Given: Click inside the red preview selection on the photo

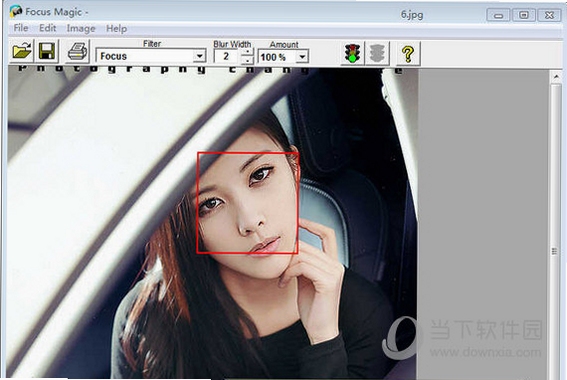Looking at the screenshot, I should click(x=248, y=203).
